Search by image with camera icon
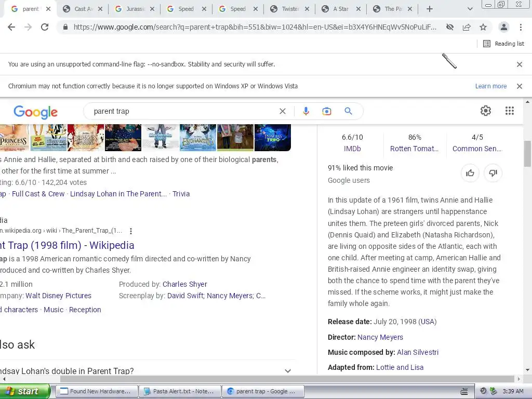This screenshot has height=399, width=532. 326,111
